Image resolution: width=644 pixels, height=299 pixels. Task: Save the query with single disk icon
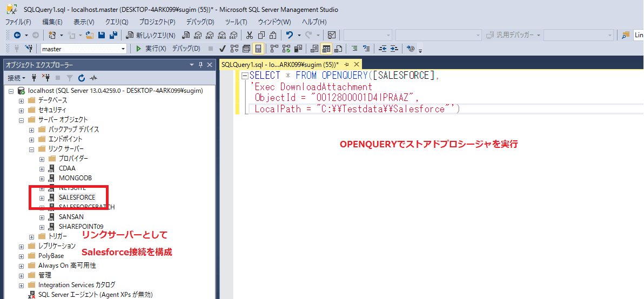pos(102,35)
